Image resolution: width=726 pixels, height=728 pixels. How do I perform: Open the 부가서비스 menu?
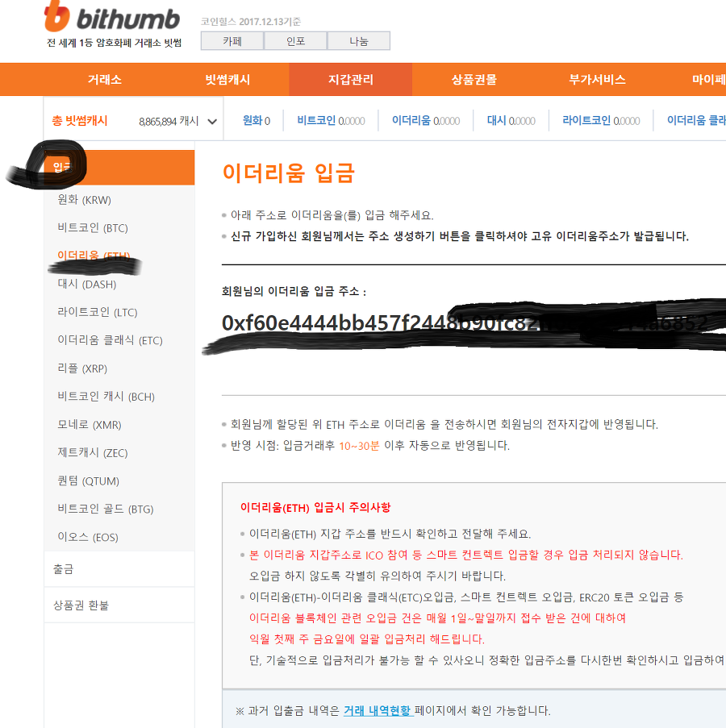(x=597, y=79)
